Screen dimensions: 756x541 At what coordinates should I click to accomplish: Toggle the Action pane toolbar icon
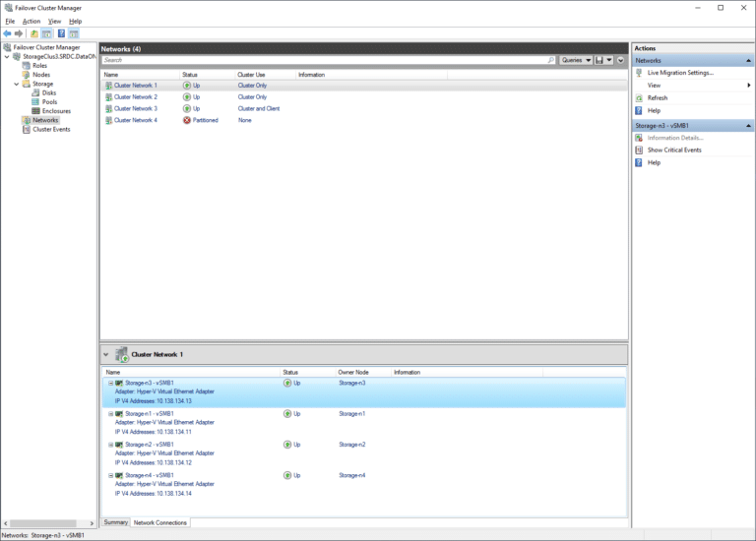click(x=74, y=33)
